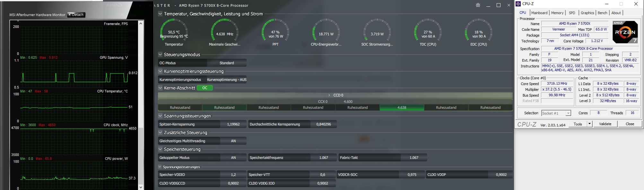
Task: Collapse the lower small Spannungssteuerungen section
Action: click(x=160, y=167)
